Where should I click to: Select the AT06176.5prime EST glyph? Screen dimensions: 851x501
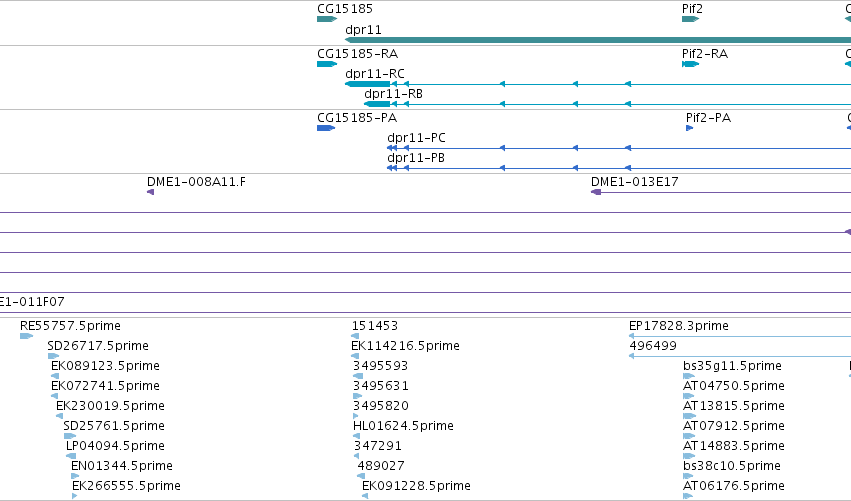point(688,496)
